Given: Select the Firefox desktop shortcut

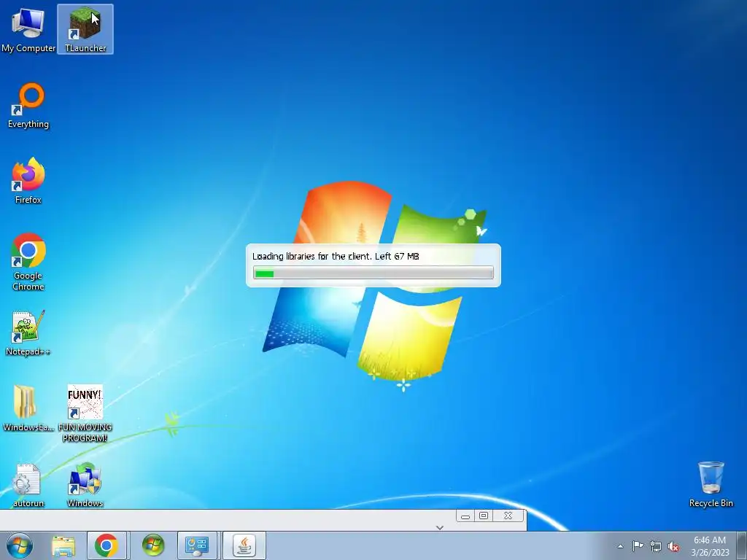Looking at the screenshot, I should [28, 181].
